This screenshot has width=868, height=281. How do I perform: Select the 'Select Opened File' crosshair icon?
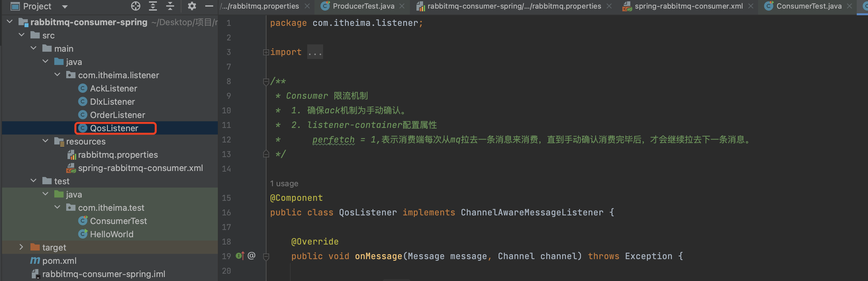(x=135, y=6)
